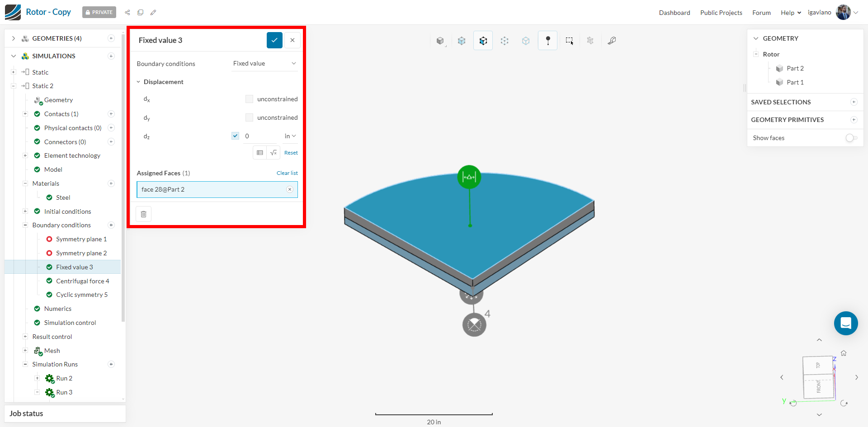
Task: Add a new simulation run with plus
Action: tap(111, 364)
